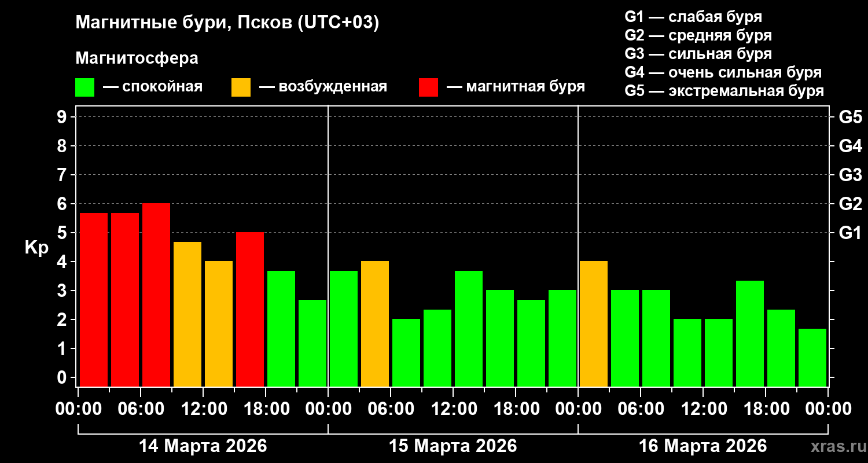868x463 pixels.
Task: Click the right-axis 'G5' storm level label
Action: click(850, 117)
